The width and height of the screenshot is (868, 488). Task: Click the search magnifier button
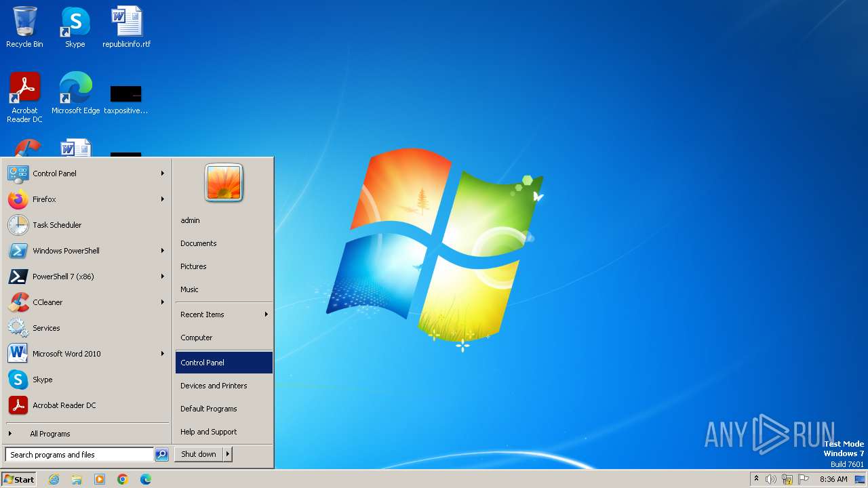click(161, 455)
